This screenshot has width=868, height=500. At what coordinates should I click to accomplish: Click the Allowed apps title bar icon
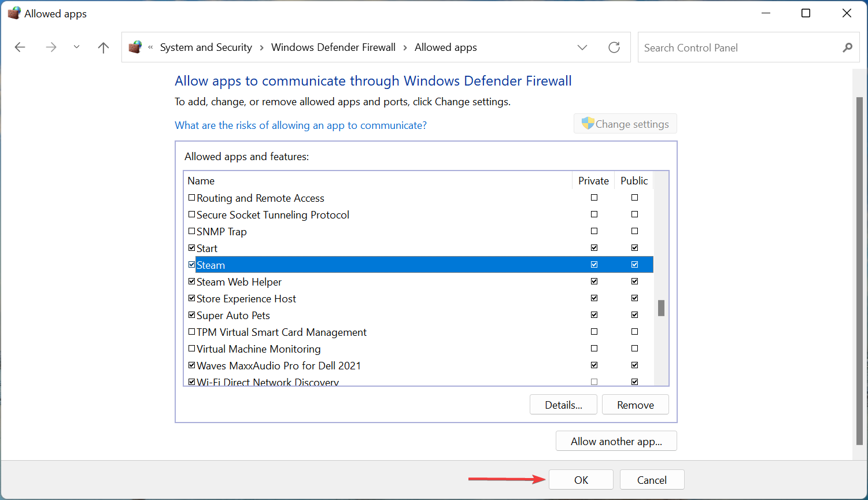point(14,13)
